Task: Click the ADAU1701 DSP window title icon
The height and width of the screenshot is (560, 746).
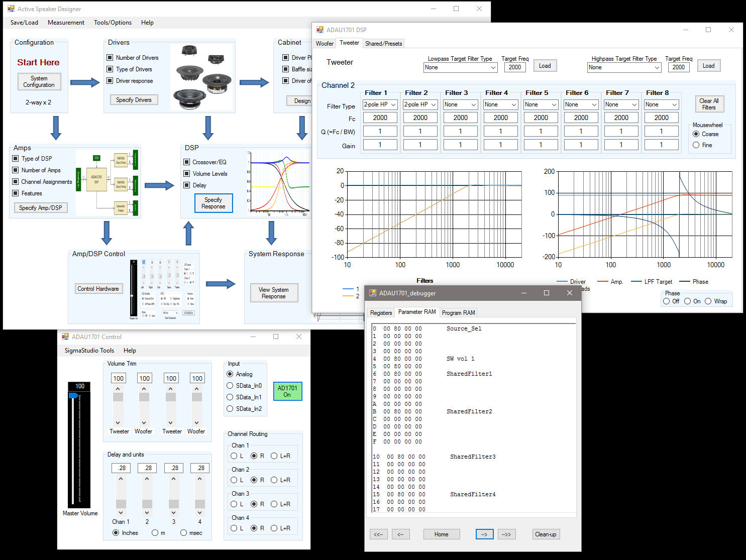Action: pos(320,30)
